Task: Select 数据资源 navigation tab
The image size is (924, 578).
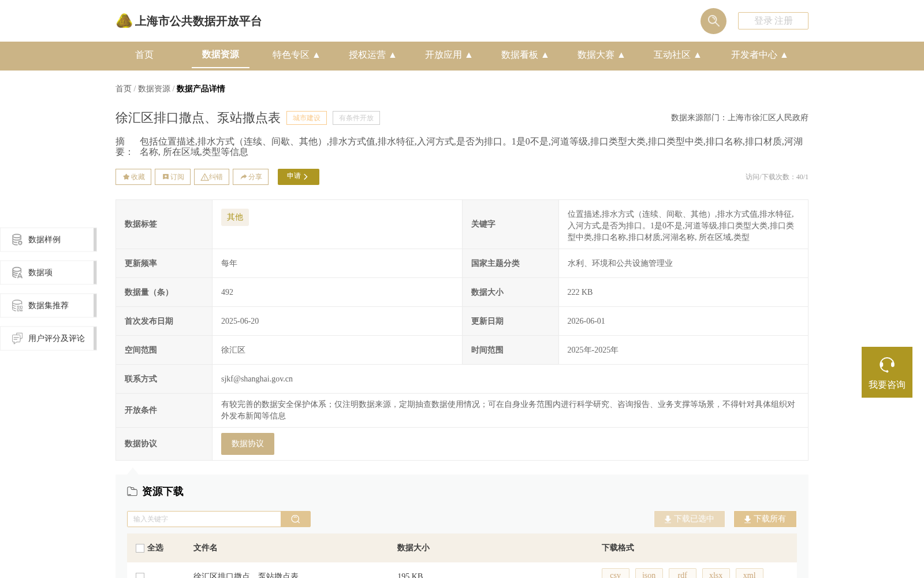Action: pos(221,54)
